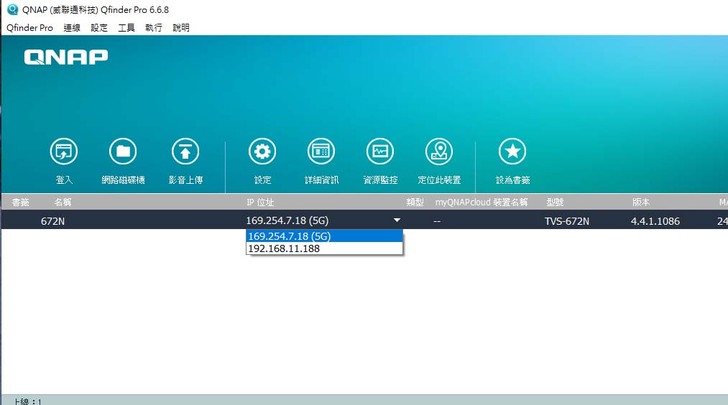Open the 網路磁碟機 network drive icon
Viewport: 728px width, 405px height.
pos(123,151)
